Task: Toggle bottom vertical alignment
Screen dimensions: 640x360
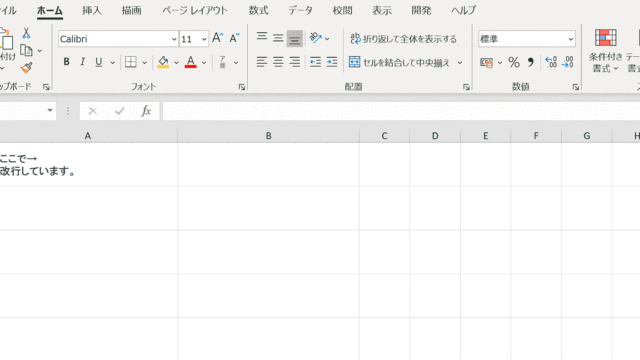Action: pos(295,38)
